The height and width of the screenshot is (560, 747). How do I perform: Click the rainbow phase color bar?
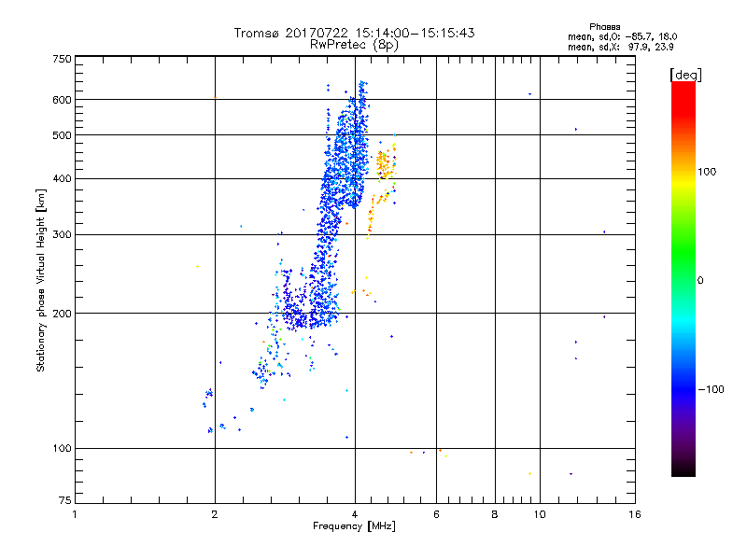[x=684, y=278]
